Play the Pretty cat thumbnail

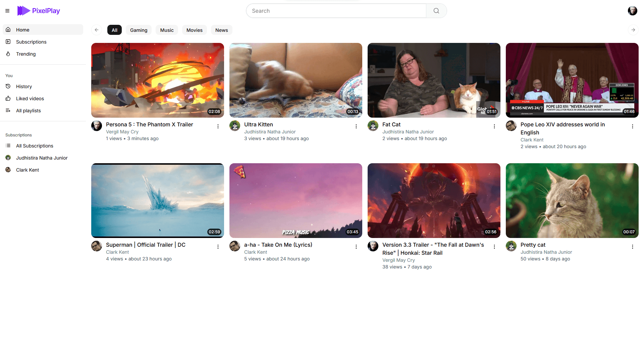[x=572, y=200]
